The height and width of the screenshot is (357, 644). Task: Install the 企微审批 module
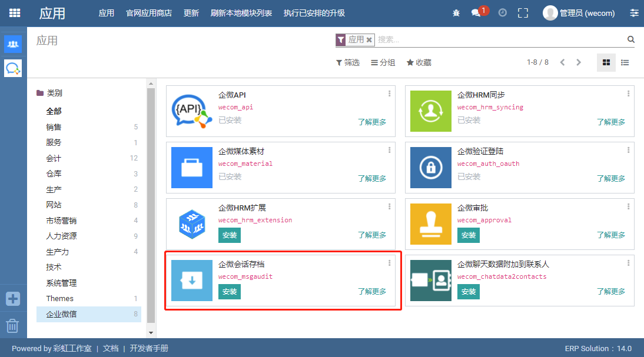click(469, 235)
